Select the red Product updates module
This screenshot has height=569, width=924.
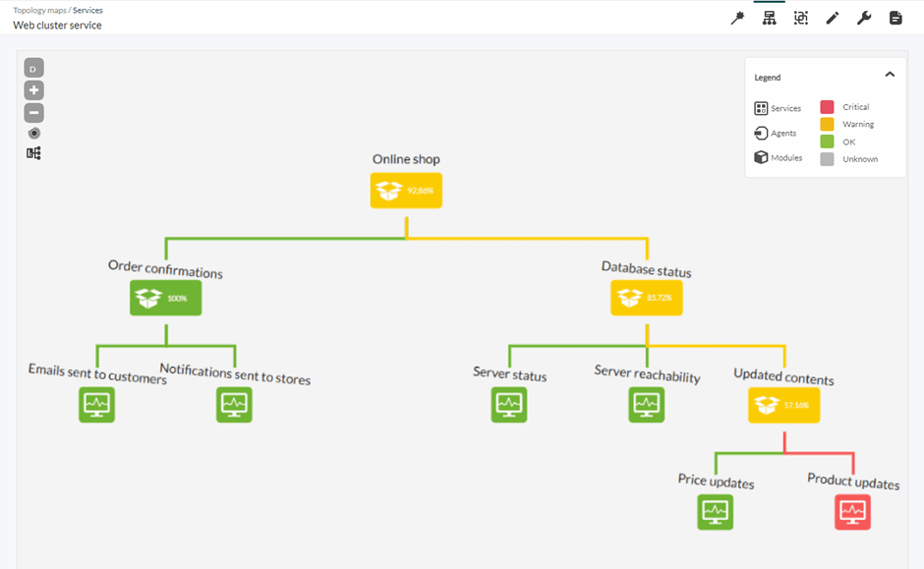[852, 512]
